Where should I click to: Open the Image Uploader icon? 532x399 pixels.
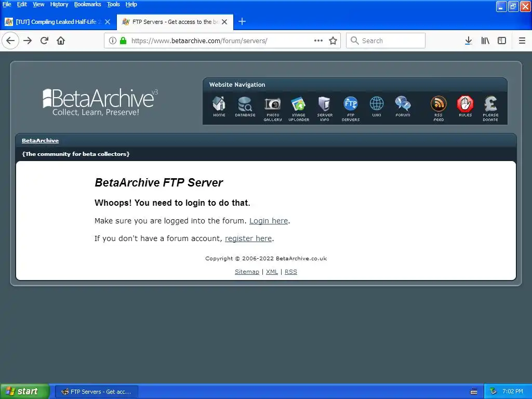pyautogui.click(x=299, y=109)
